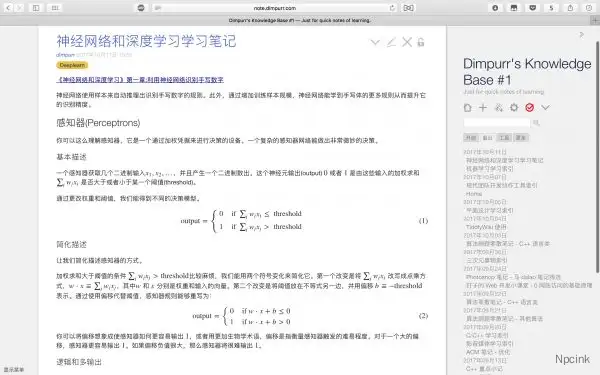Click the icon left of the sidebar gear

coord(499,108)
